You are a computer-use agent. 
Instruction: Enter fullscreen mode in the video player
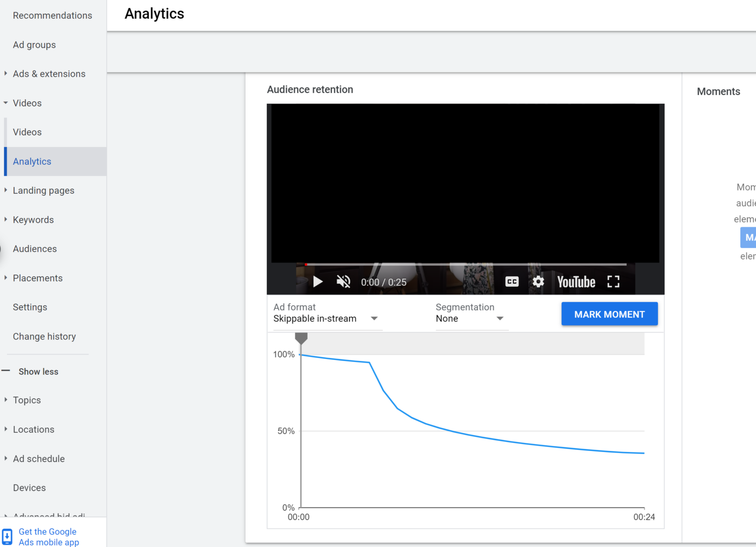(613, 281)
